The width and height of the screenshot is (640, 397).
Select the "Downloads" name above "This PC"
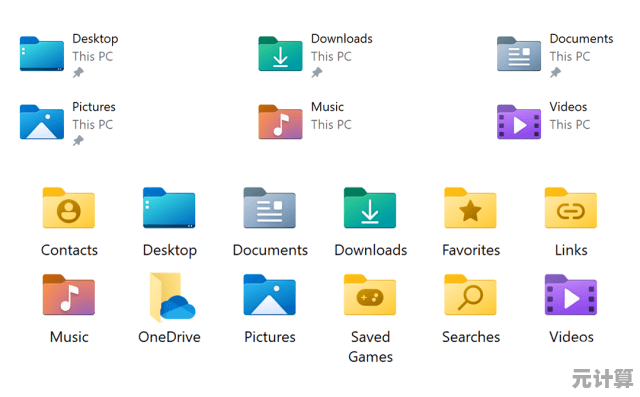coord(342,38)
